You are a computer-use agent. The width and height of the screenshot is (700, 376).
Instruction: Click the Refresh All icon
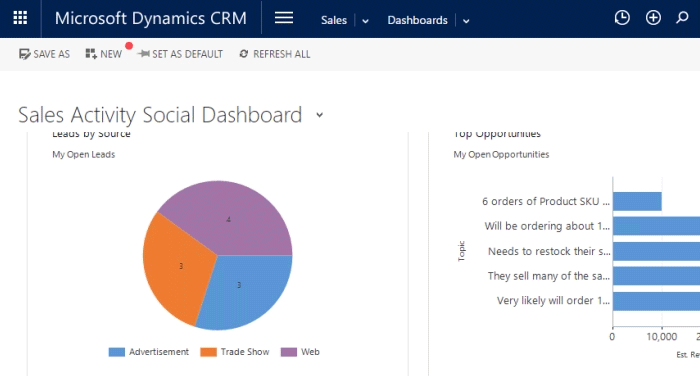(x=243, y=54)
